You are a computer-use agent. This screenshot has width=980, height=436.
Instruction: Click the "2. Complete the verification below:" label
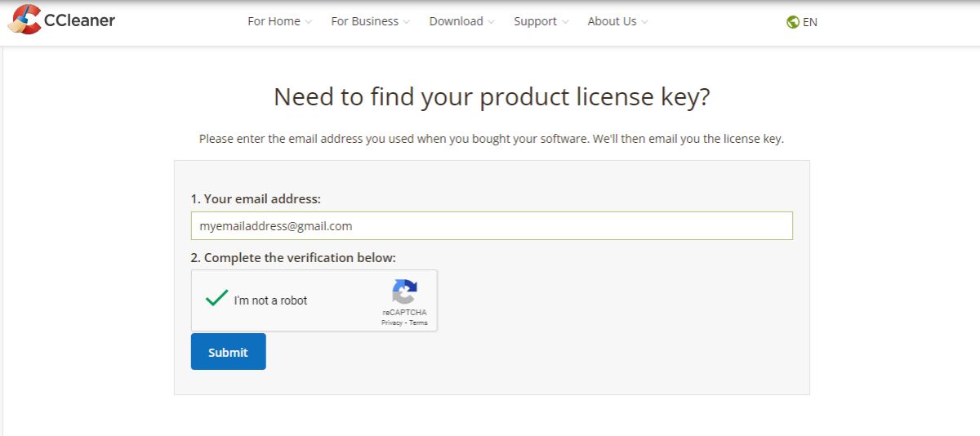pyautogui.click(x=293, y=257)
